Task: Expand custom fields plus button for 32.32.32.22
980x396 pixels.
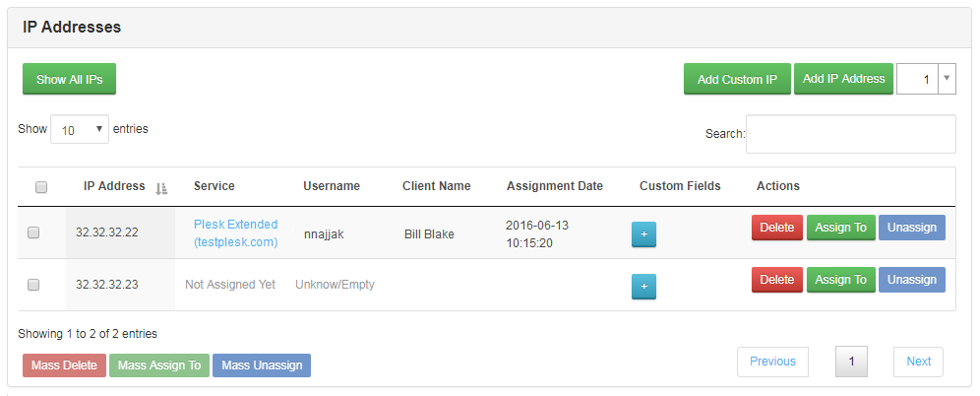Action: click(643, 234)
